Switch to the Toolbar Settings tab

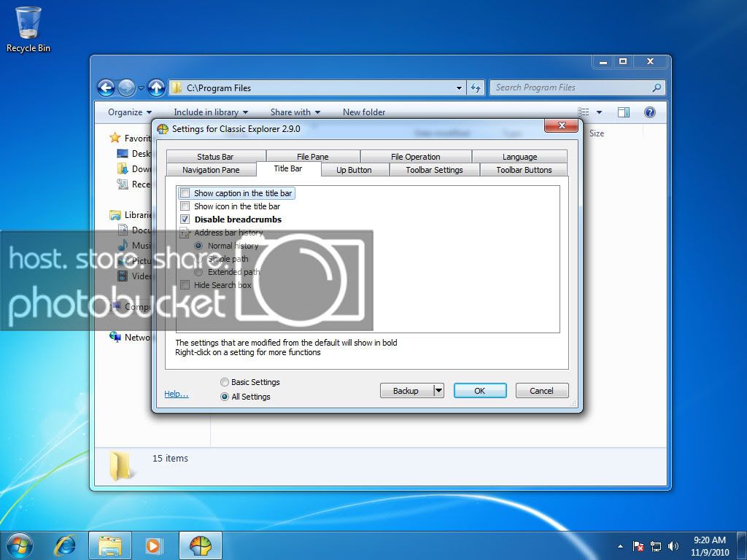pos(435,170)
